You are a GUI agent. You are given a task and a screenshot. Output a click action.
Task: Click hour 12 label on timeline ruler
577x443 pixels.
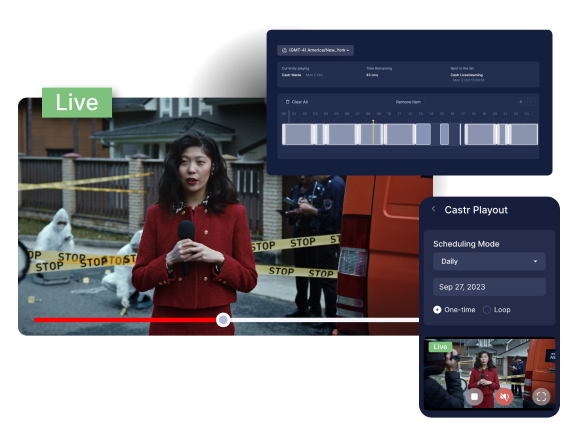click(x=410, y=114)
